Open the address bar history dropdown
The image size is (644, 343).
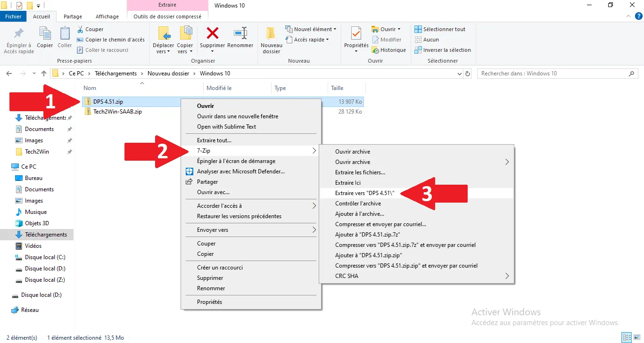(x=460, y=73)
